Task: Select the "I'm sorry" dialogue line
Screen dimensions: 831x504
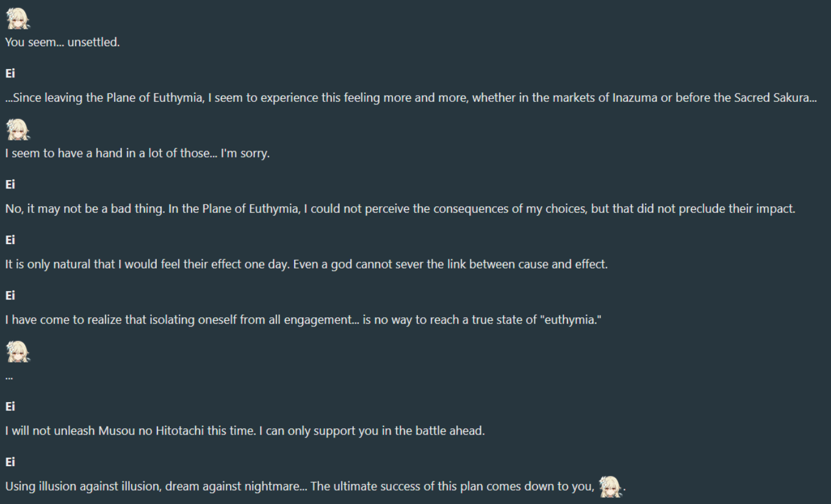Action: (137, 153)
